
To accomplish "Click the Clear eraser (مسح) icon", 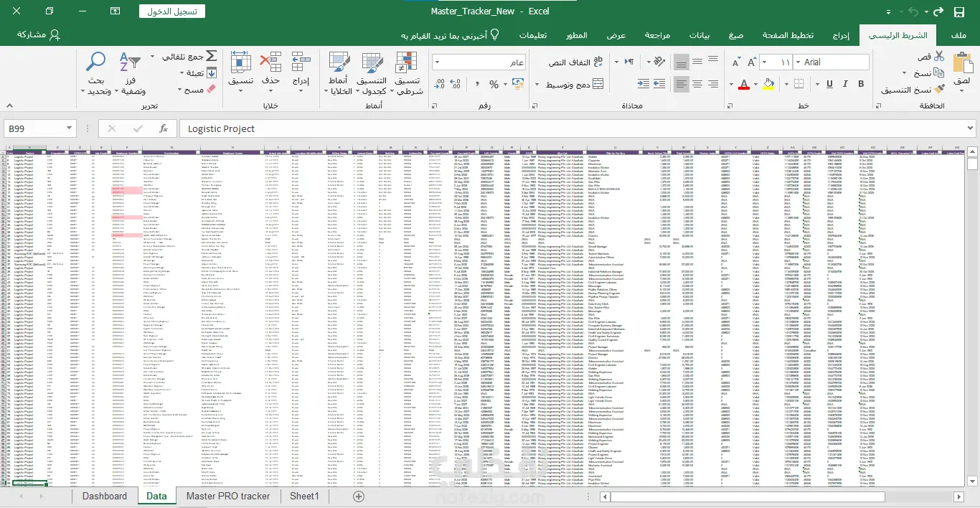I will [211, 89].
